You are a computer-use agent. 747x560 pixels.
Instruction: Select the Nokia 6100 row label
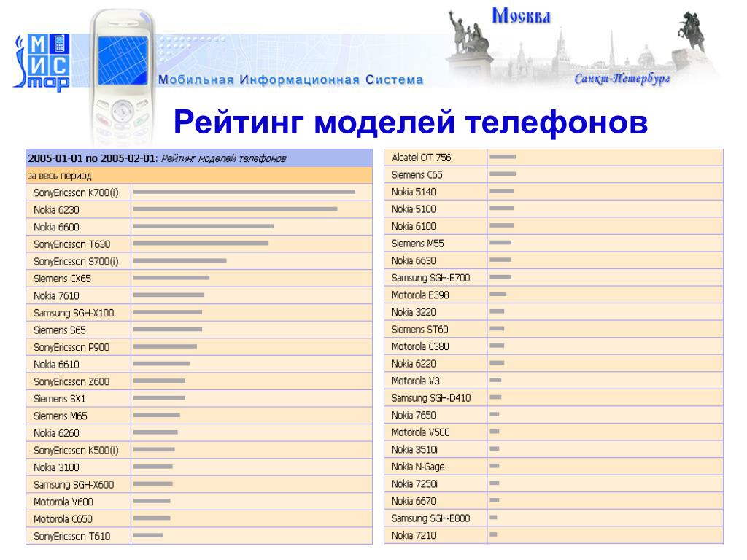pyautogui.click(x=414, y=226)
